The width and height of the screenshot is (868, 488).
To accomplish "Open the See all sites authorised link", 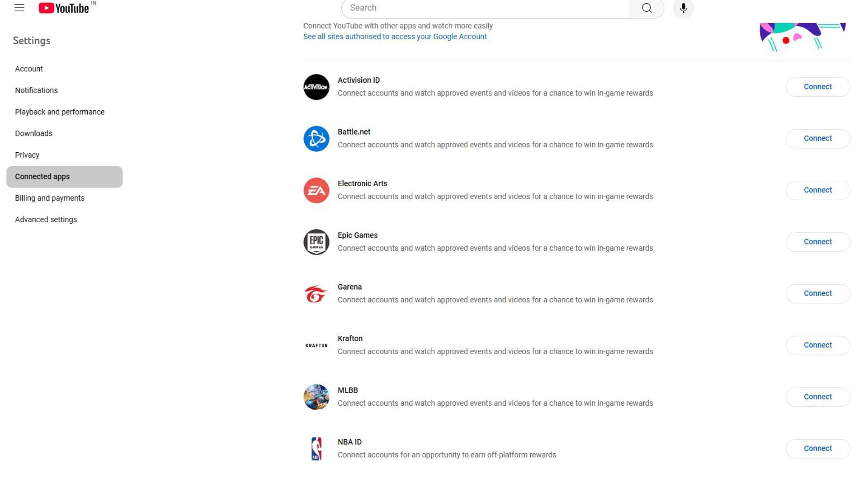I will pyautogui.click(x=395, y=36).
